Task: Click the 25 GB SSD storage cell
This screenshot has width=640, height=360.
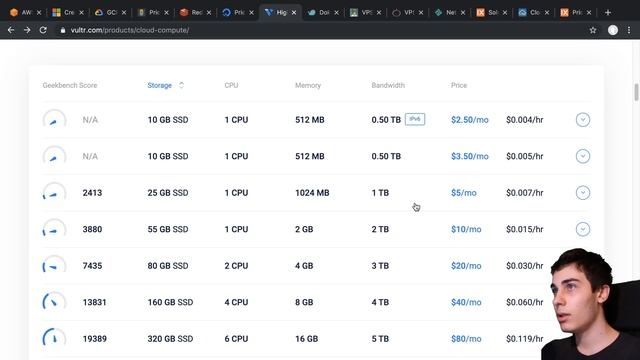Action: coord(168,193)
